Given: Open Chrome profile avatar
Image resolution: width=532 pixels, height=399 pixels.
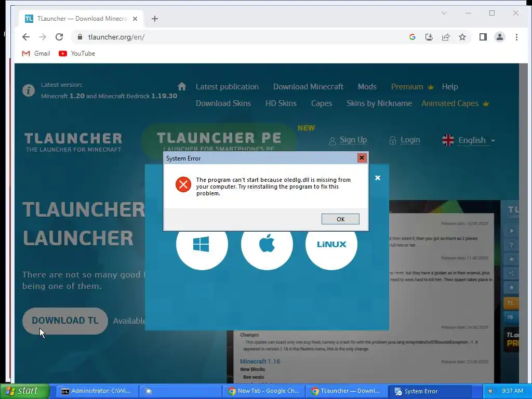Looking at the screenshot, I should coord(499,37).
